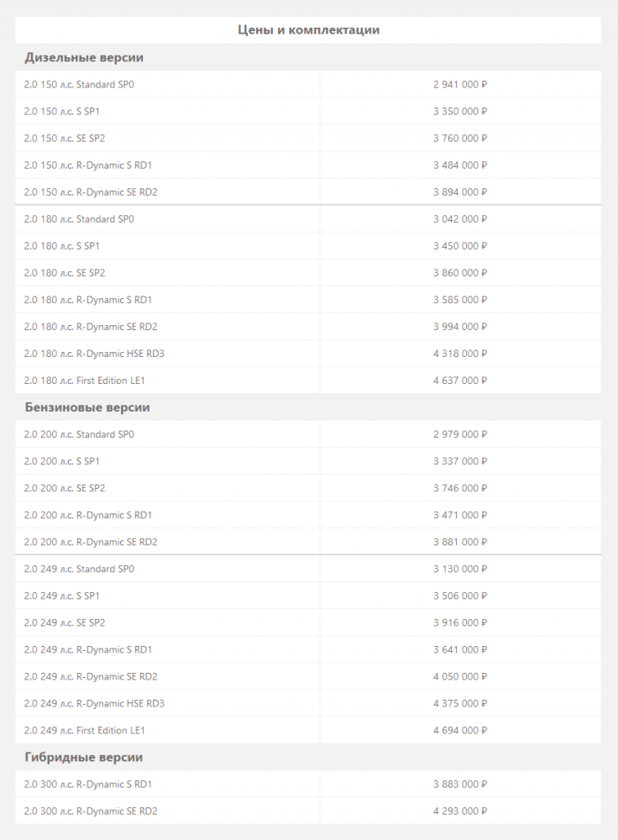Select the "Бензиновые версии" section heading

pyautogui.click(x=87, y=407)
